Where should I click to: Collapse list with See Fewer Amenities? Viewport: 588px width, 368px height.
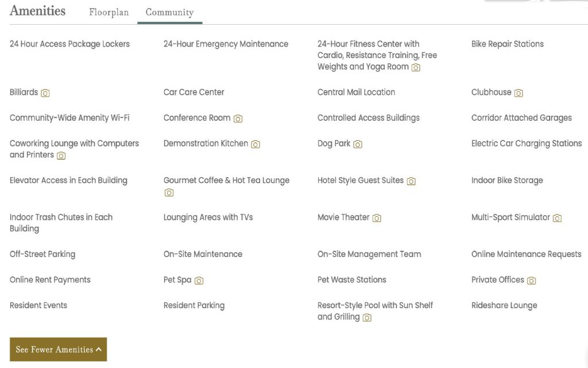pyautogui.click(x=59, y=350)
